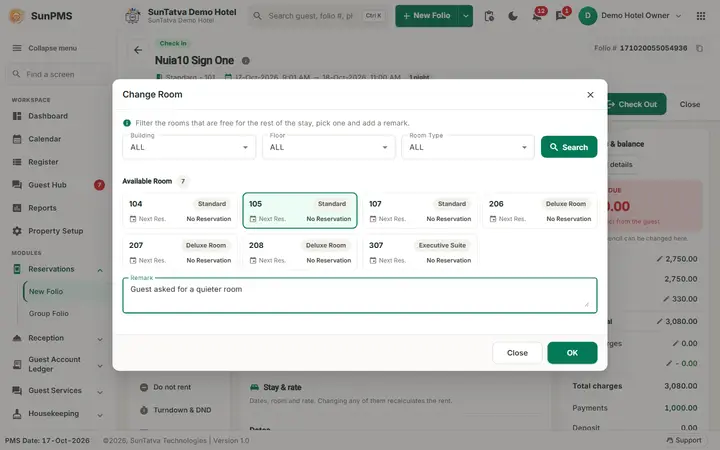The height and width of the screenshot is (450, 720).
Task: Click the info icon beside Nuia10 Sign One
Action: click(246, 61)
